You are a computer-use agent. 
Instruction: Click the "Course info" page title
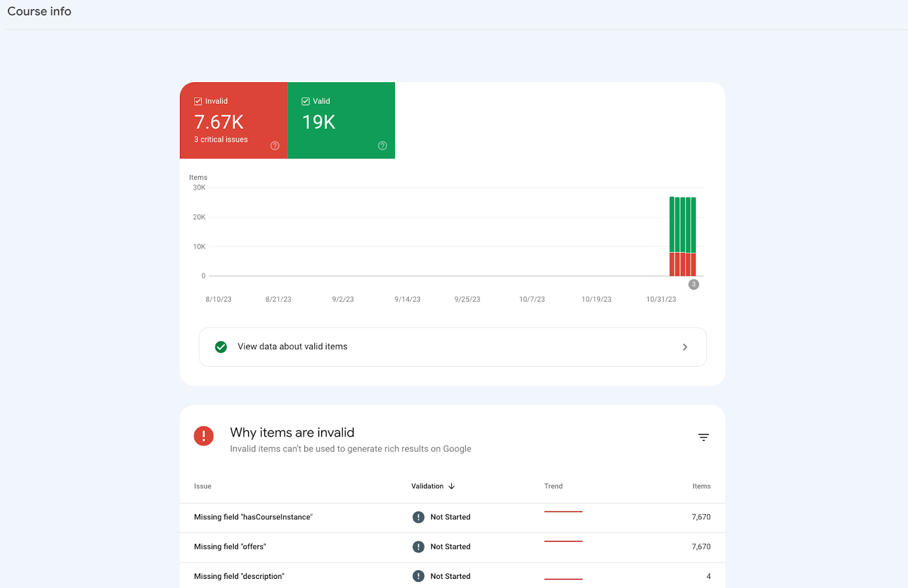point(39,11)
